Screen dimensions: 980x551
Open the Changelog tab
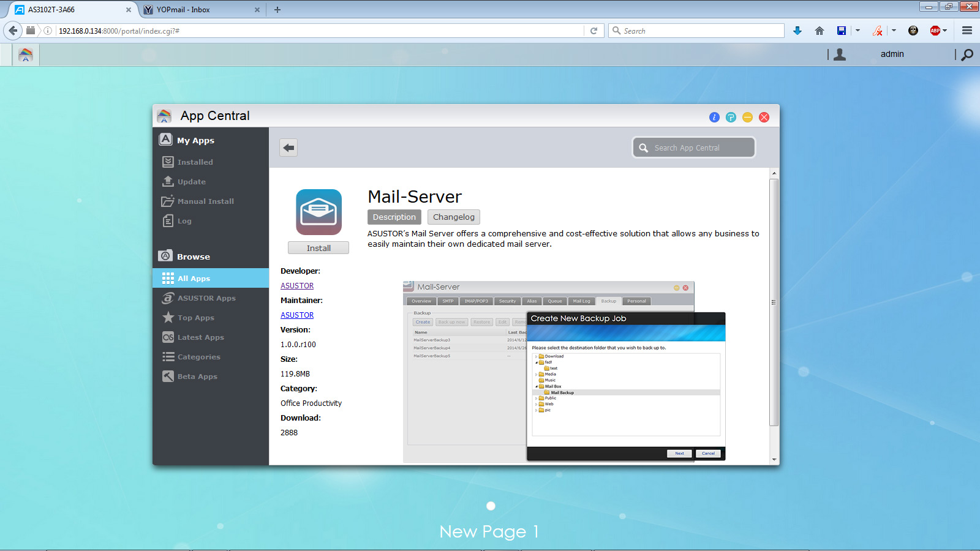[454, 217]
